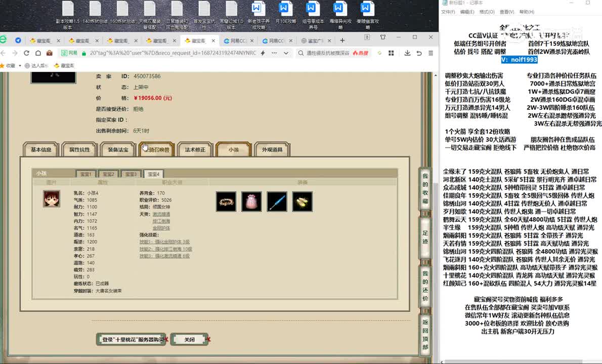Click the child portrait thumbnail
This screenshot has height=364, width=602.
(x=51, y=199)
